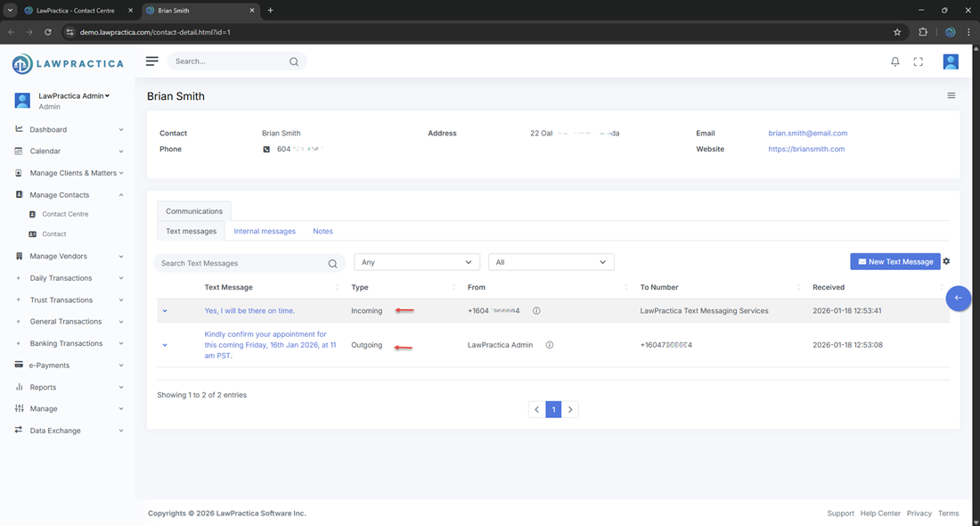Switch to the Internal messages tab
This screenshot has width=980, height=526.
(265, 231)
